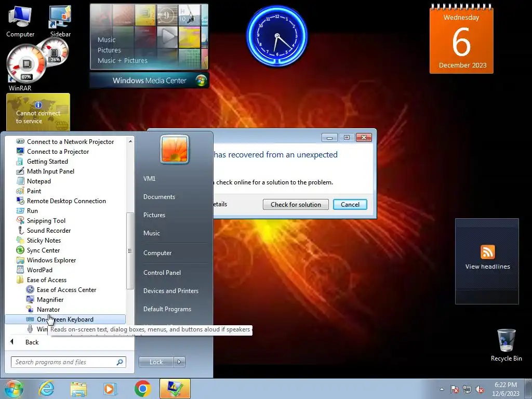Click search magnifier icon in Start menu

pyautogui.click(x=120, y=362)
